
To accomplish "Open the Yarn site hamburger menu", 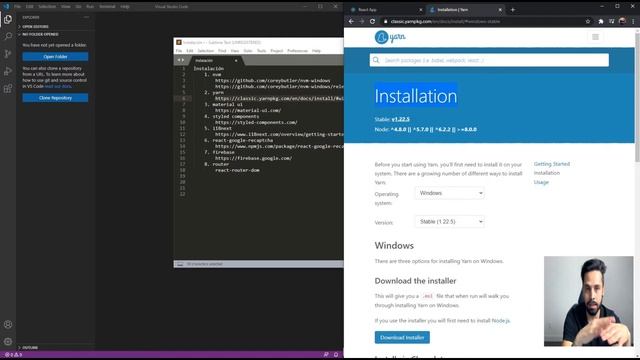I will coord(595,37).
